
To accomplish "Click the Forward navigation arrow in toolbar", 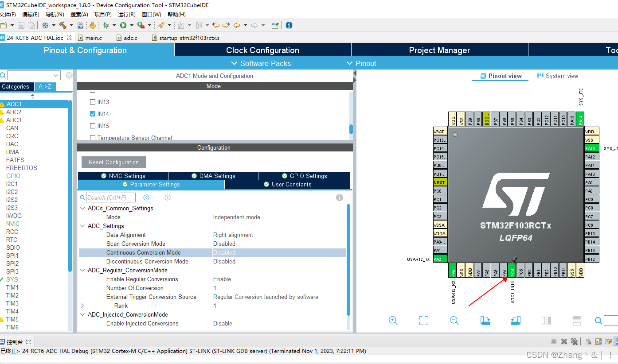I will pyautogui.click(x=254, y=25).
